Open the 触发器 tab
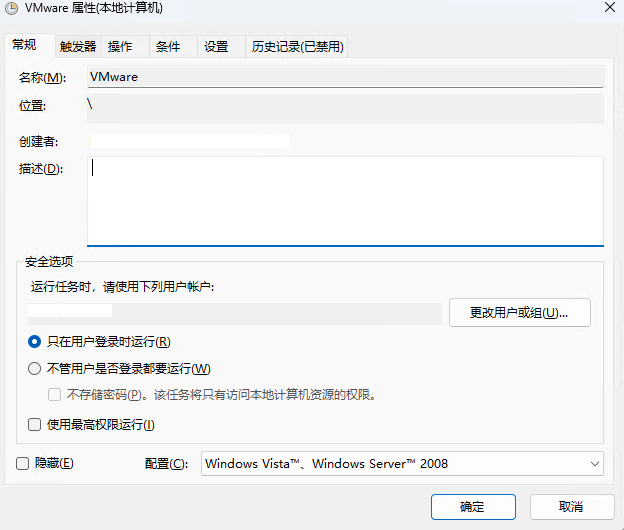This screenshot has width=624, height=530. coord(77,47)
